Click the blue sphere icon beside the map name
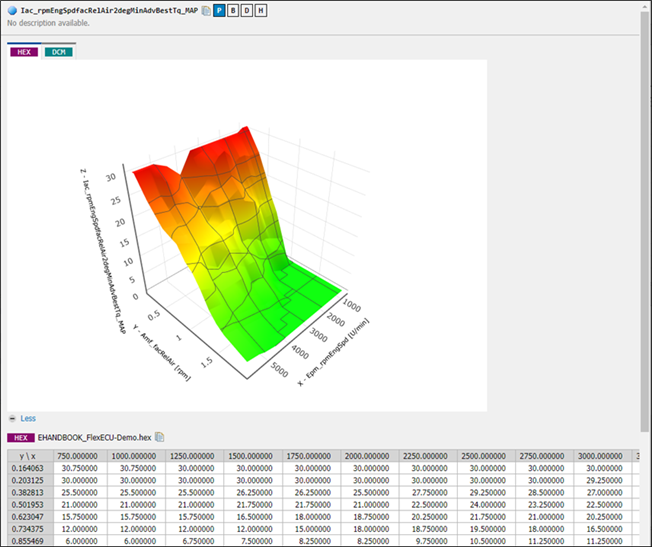The image size is (652, 547). tap(12, 10)
